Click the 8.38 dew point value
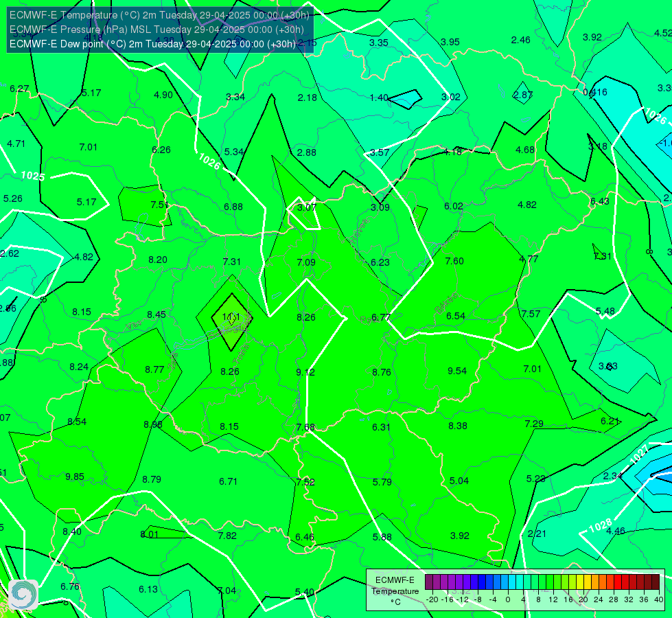The width and height of the screenshot is (672, 618). point(458,426)
